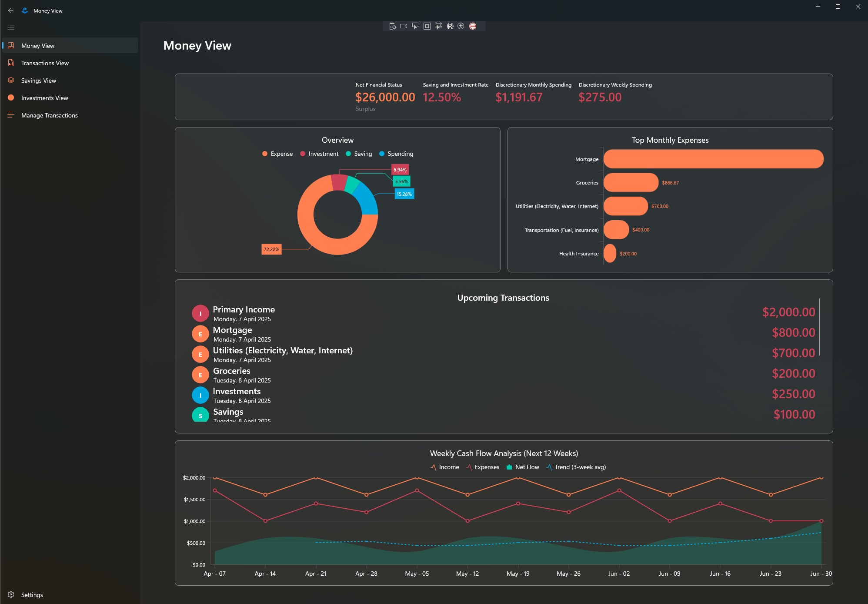Click the red circle minus icon
The width and height of the screenshot is (868, 604).
point(473,26)
